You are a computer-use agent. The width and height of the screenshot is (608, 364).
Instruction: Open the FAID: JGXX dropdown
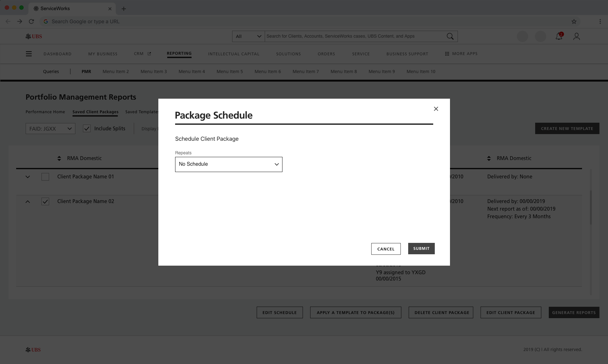click(x=50, y=129)
